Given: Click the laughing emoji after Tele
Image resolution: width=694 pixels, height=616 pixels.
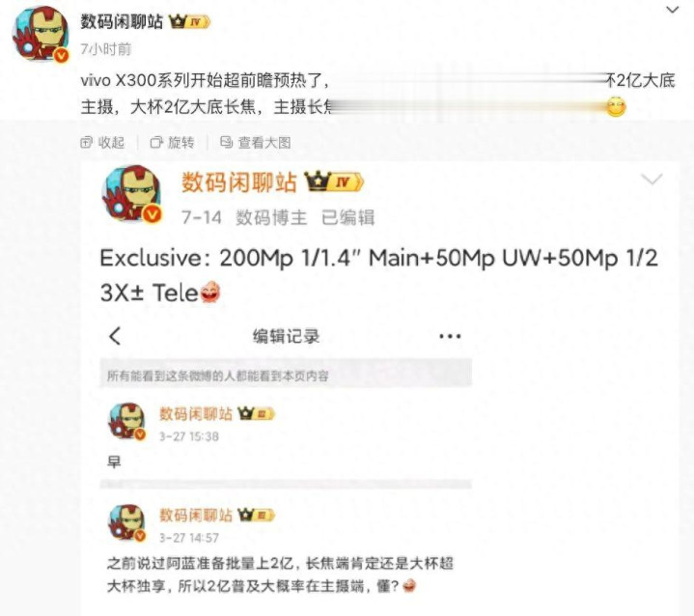Looking at the screenshot, I should [210, 293].
